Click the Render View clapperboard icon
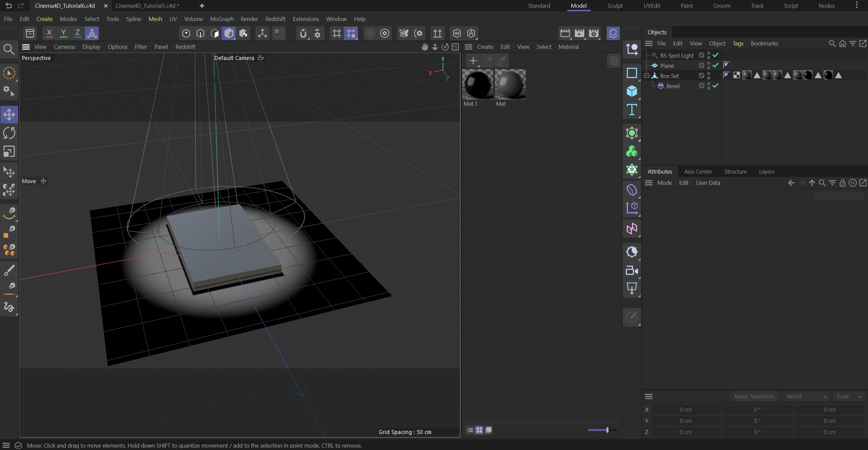The height and width of the screenshot is (450, 868). pyautogui.click(x=565, y=33)
